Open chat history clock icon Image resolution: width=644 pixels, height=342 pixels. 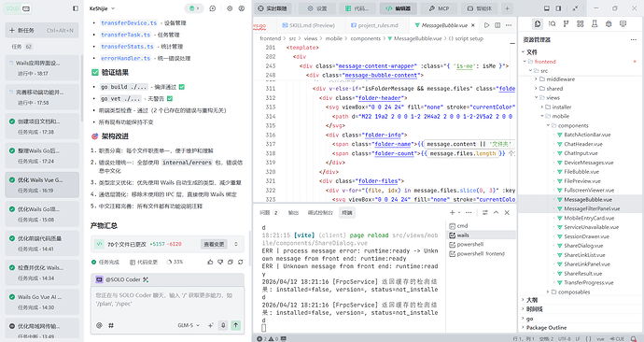pyautogui.click(x=213, y=8)
